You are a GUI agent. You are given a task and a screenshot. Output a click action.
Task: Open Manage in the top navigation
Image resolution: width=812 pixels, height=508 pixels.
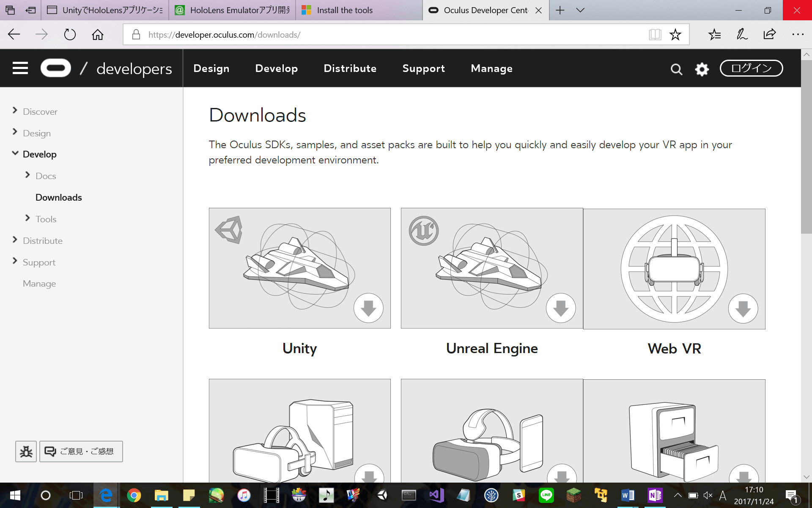492,69
